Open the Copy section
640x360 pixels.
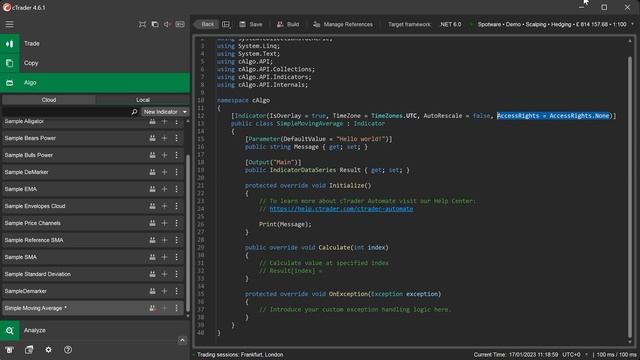click(x=95, y=63)
